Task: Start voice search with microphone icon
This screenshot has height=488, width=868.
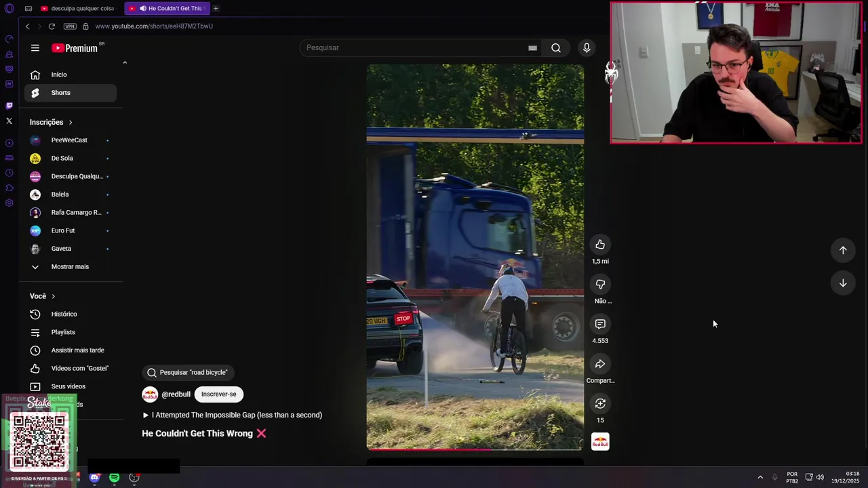Action: tap(587, 47)
